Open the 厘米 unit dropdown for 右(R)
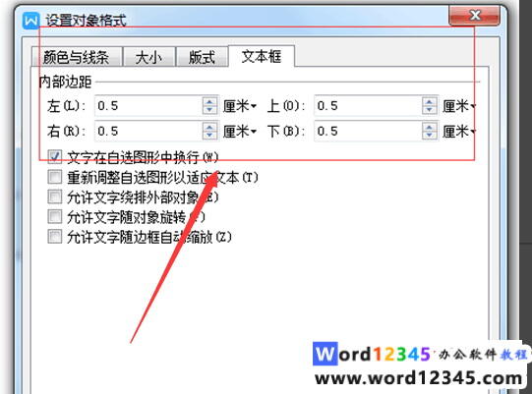Image resolution: width=532 pixels, height=394 pixels. coord(240,132)
